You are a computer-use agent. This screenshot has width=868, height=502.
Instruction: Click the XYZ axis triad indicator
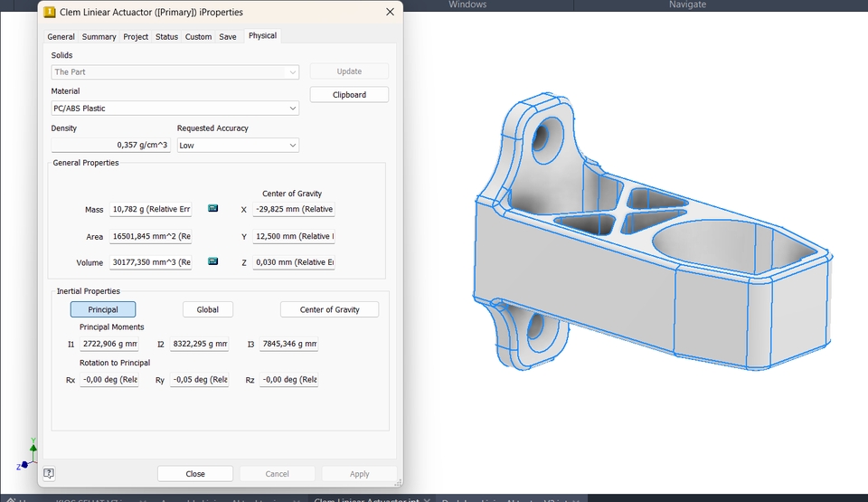pyautogui.click(x=26, y=454)
